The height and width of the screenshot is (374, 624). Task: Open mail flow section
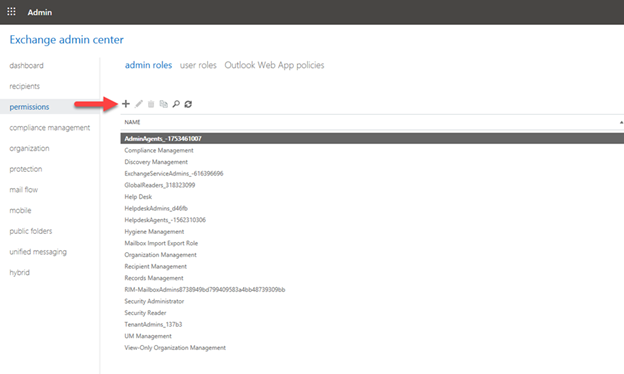tap(24, 189)
